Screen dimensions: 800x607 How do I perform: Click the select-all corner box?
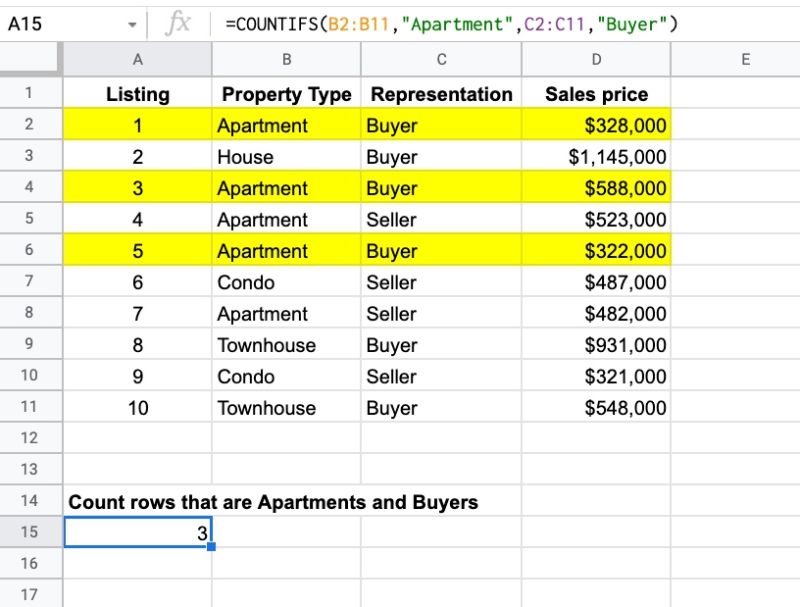(x=30, y=59)
